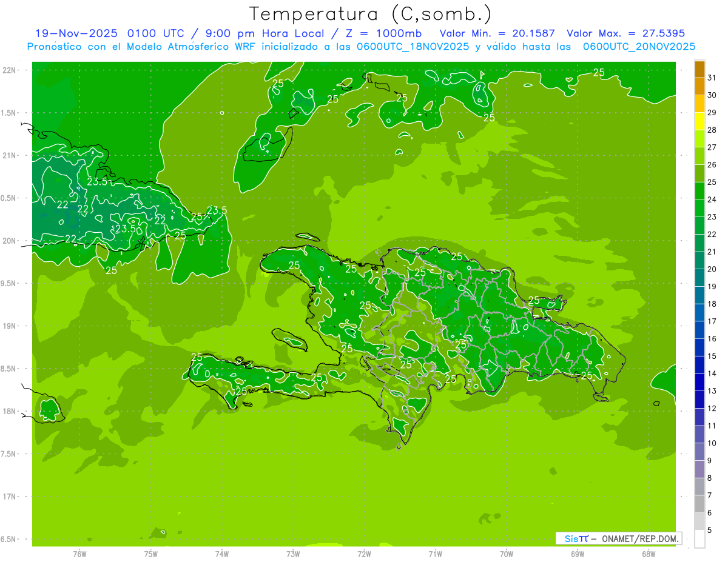
Task: Click the "21N" latitude axis label
Action: (9, 156)
